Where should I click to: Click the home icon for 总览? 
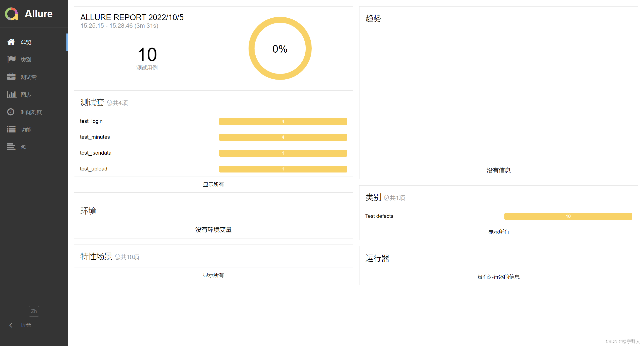click(x=11, y=42)
